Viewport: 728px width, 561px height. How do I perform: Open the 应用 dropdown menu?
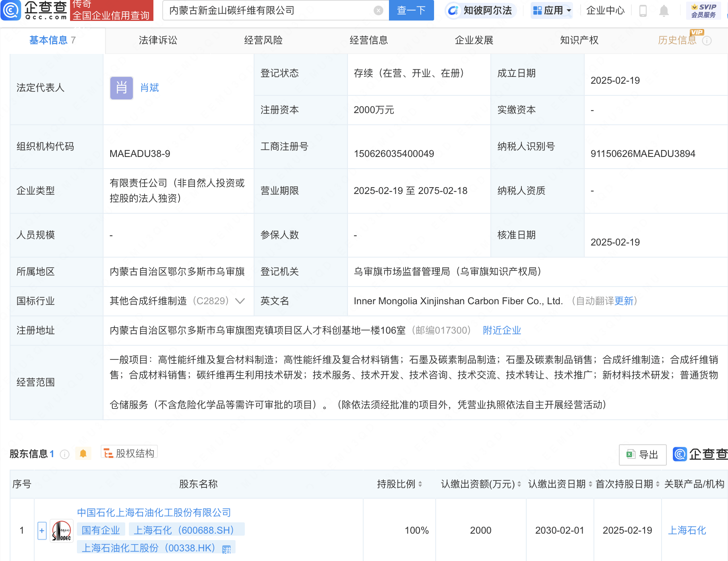pyautogui.click(x=552, y=10)
